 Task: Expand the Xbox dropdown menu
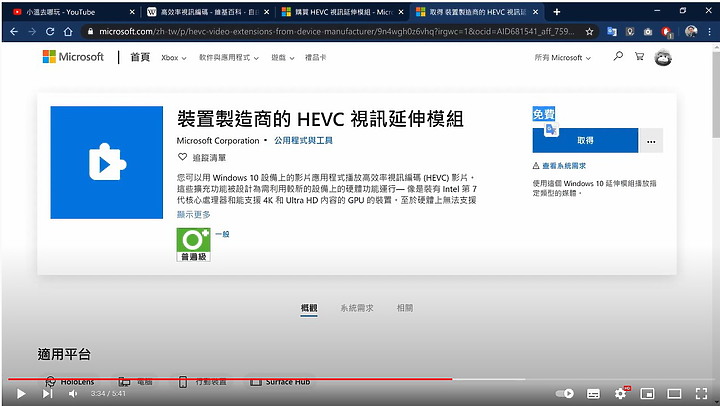pos(174,58)
